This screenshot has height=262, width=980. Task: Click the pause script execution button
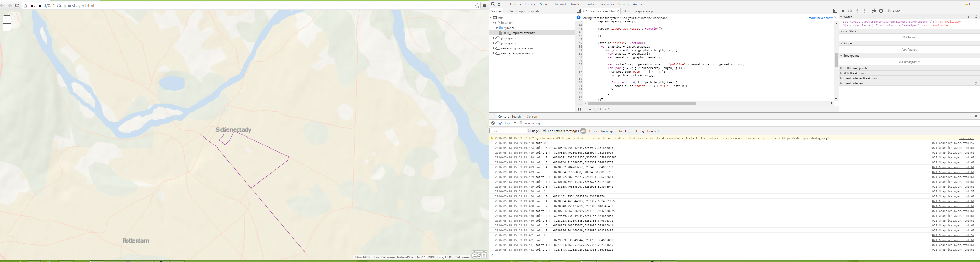click(x=843, y=11)
